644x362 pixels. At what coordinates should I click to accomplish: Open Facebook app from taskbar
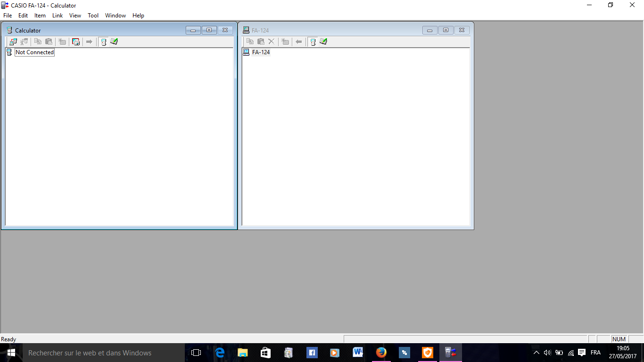coord(312,353)
